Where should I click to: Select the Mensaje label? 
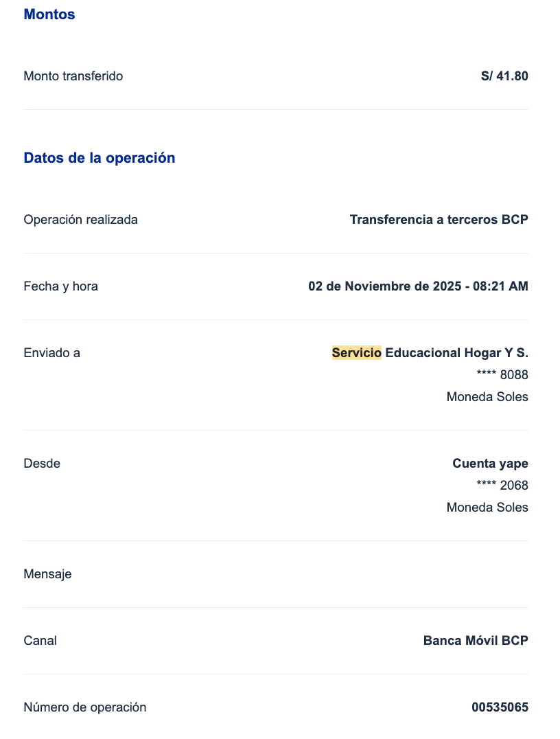click(x=47, y=574)
